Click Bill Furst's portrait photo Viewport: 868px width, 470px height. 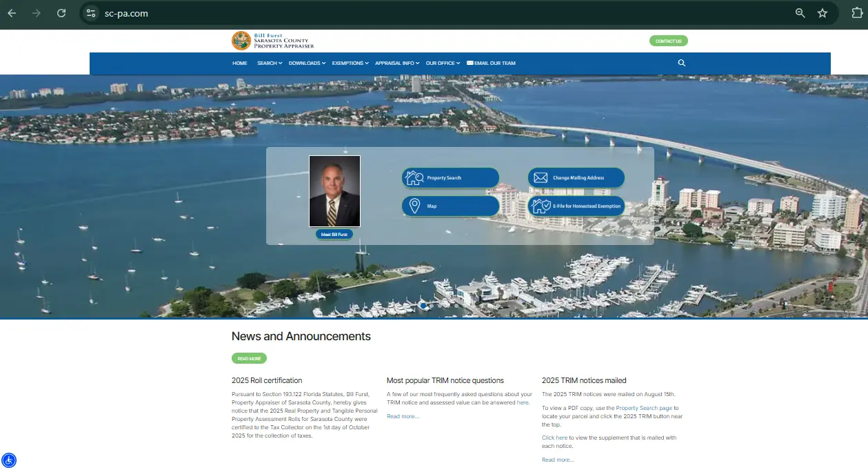pyautogui.click(x=334, y=191)
